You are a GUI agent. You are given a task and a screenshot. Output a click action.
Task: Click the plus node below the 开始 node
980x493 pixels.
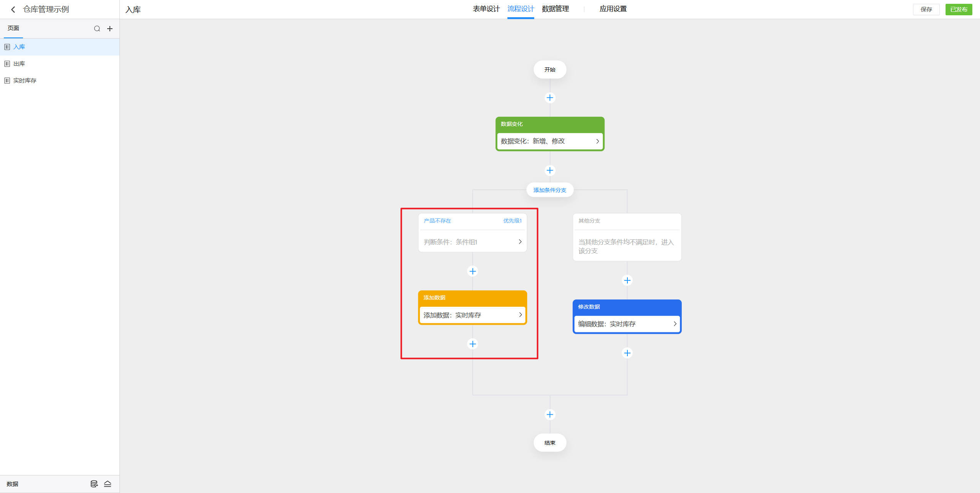tap(550, 98)
